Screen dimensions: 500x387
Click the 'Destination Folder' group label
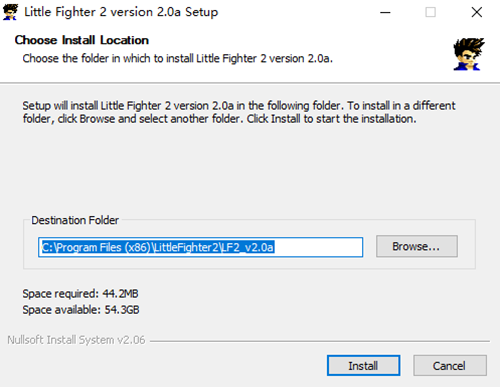[75, 220]
